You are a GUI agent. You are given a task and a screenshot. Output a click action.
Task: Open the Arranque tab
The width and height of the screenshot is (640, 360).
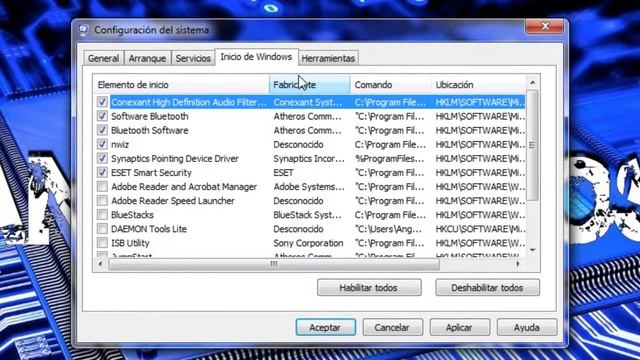tap(147, 58)
